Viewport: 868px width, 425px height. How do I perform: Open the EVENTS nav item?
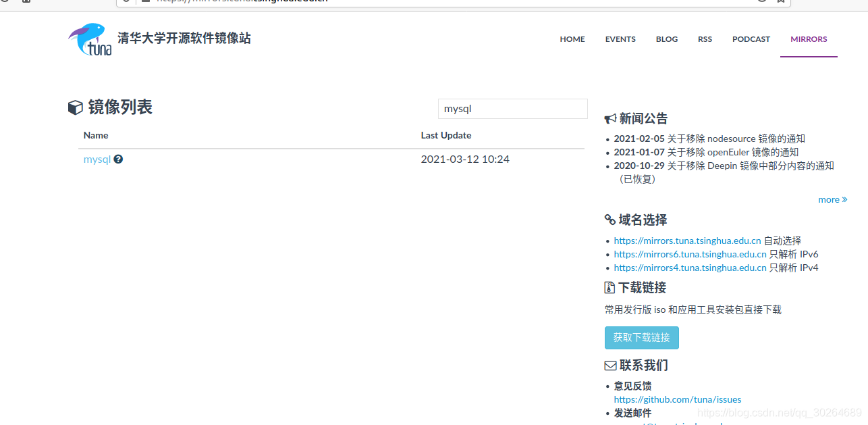point(620,39)
